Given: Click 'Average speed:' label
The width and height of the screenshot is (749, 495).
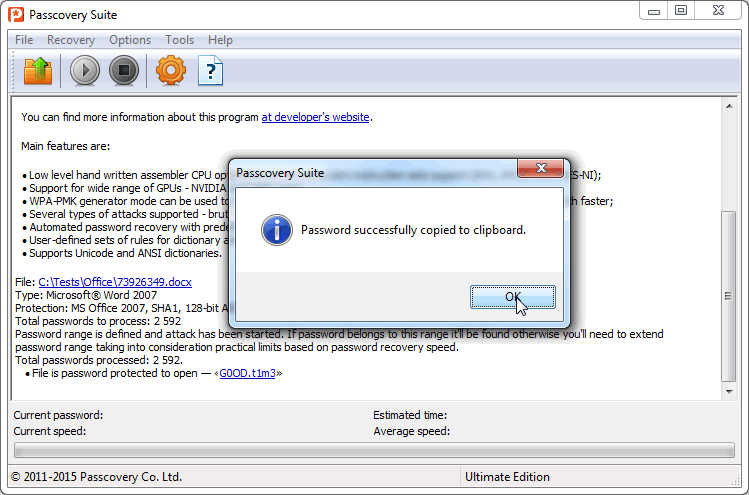Looking at the screenshot, I should click(412, 431).
